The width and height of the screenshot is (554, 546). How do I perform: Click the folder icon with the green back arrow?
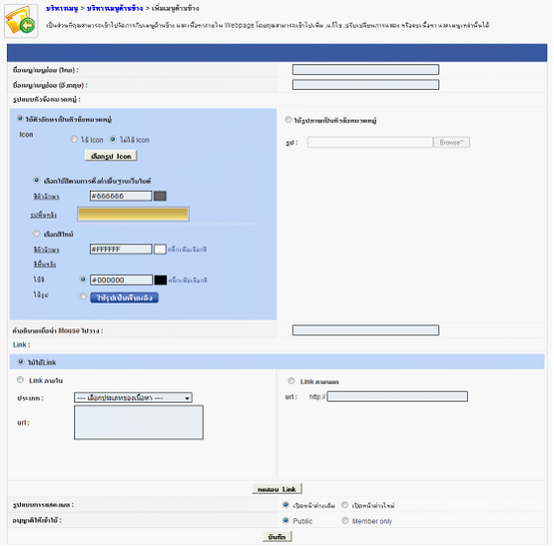(21, 21)
